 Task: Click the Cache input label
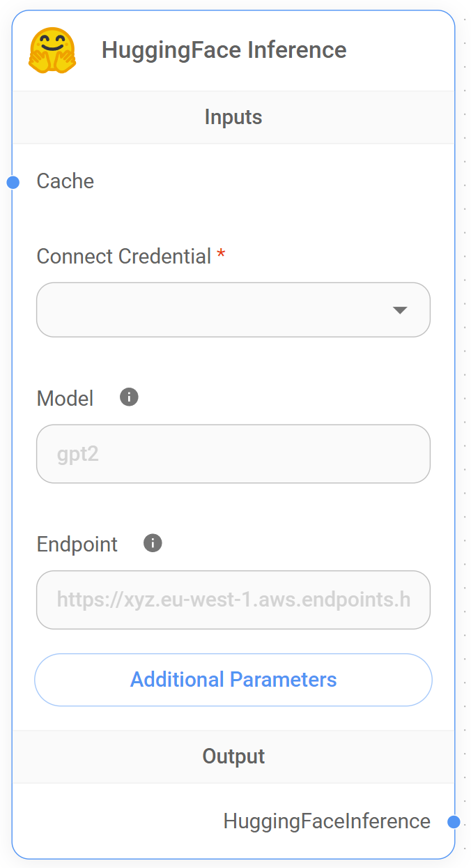click(x=65, y=181)
